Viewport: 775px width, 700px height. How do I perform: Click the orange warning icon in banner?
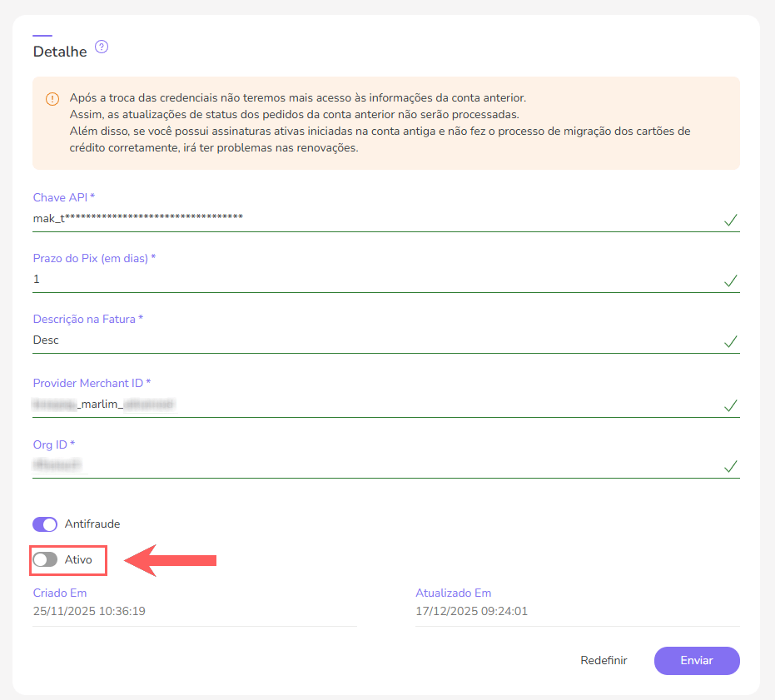[52, 98]
